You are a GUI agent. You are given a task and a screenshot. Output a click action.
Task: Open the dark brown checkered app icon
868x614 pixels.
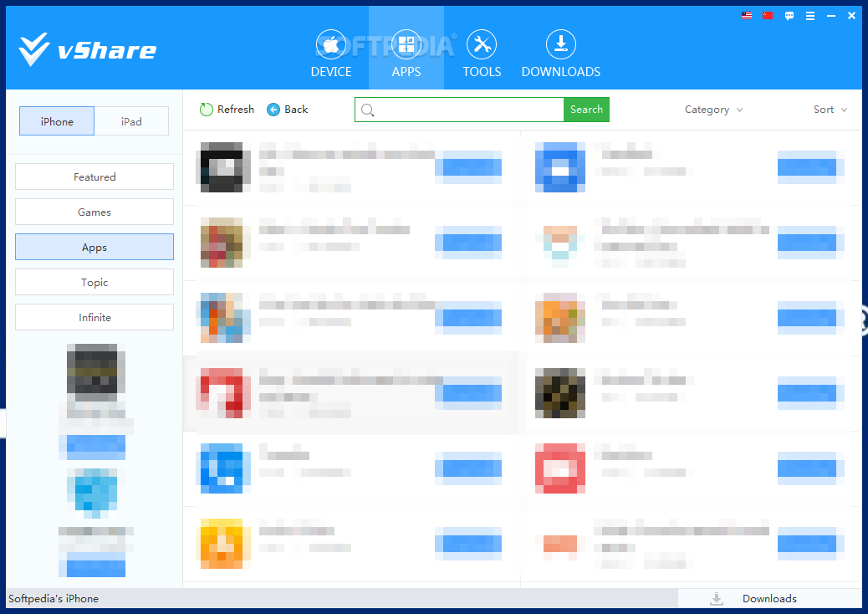(x=560, y=393)
